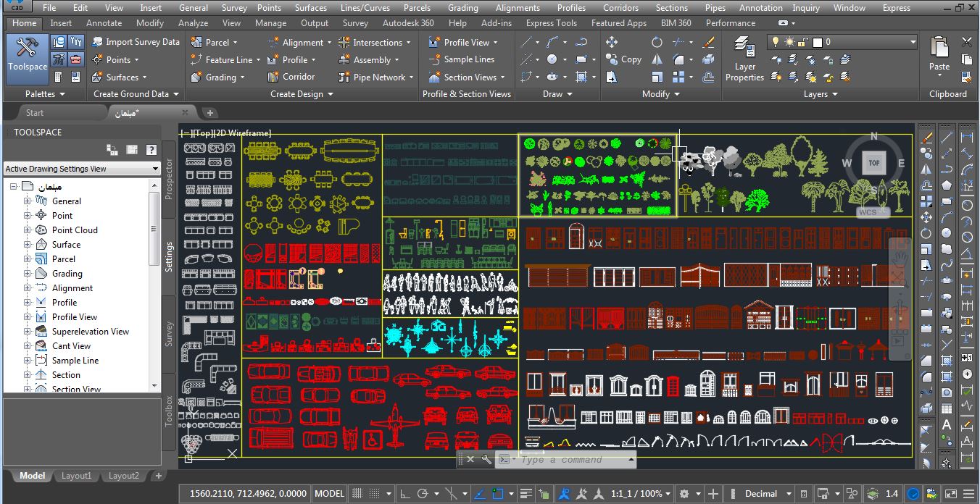Click the layer 0 white color swatch
Viewport: 980px width, 504px height.
point(817,42)
